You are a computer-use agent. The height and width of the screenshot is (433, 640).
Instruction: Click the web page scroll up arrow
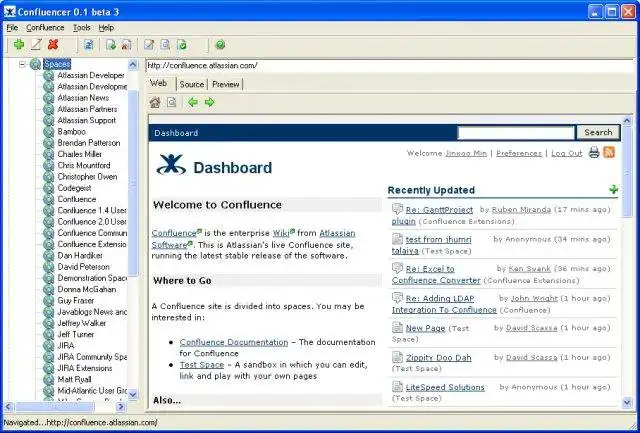[627, 120]
